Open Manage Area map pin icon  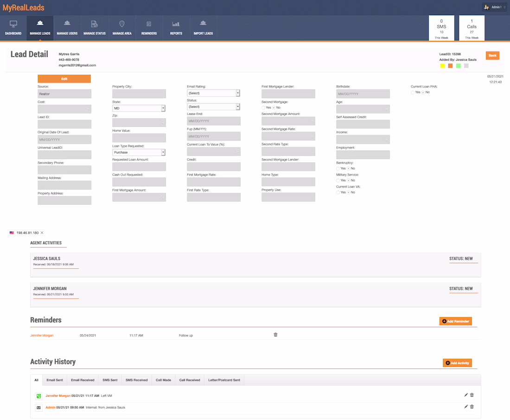[x=122, y=24]
